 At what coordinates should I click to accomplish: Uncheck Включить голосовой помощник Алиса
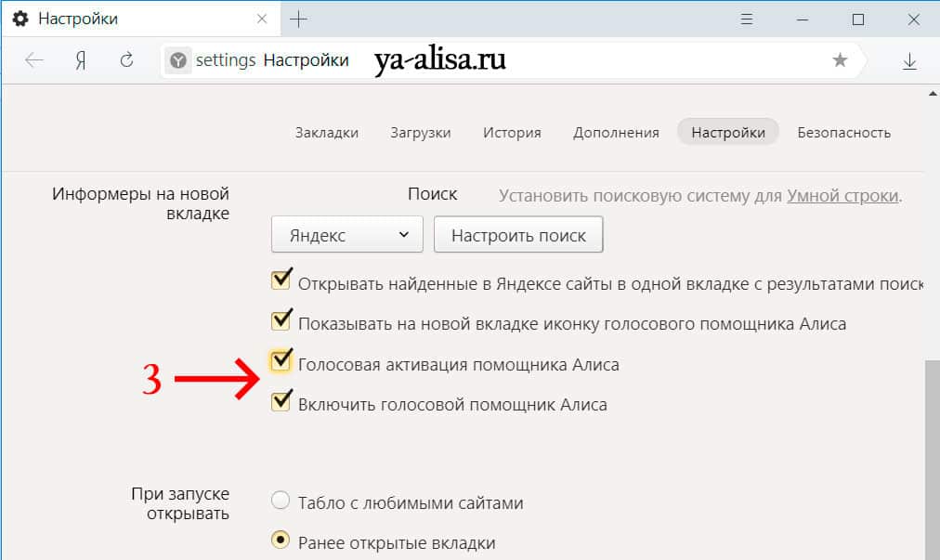coord(281,400)
